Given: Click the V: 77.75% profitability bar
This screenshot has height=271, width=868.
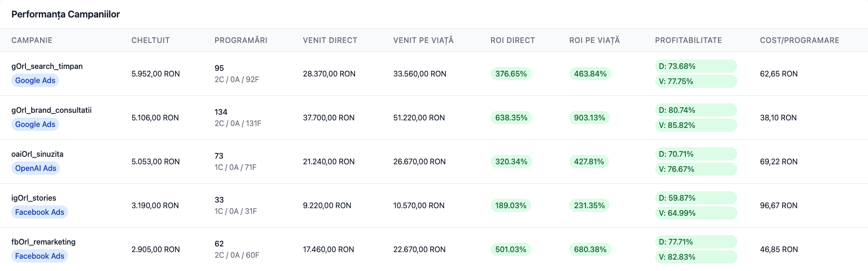Looking at the screenshot, I should 696,81.
